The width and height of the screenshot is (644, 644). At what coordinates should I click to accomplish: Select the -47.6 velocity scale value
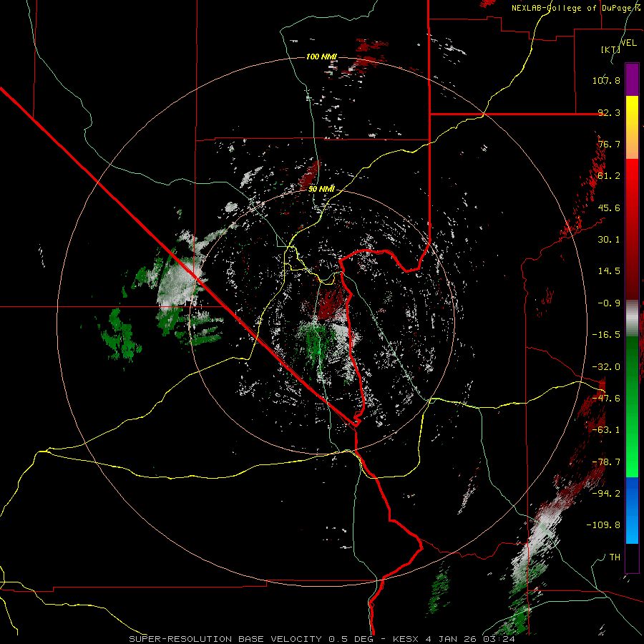pos(606,399)
